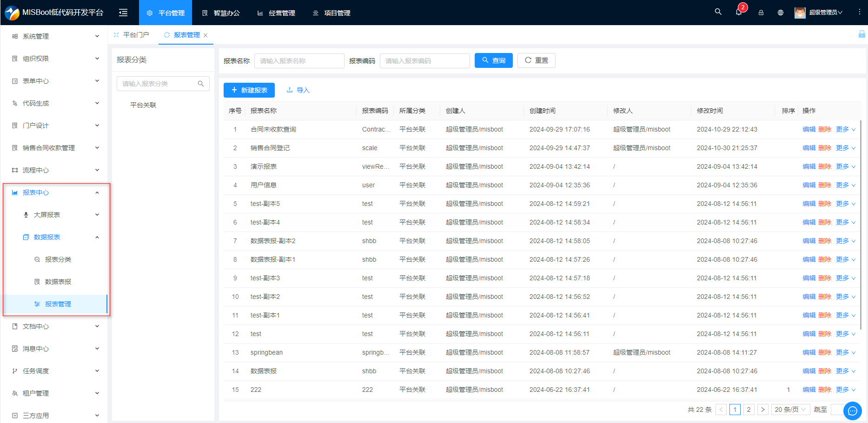The width and height of the screenshot is (868, 423).
Task: Delete the 222 report row
Action: pyautogui.click(x=825, y=390)
